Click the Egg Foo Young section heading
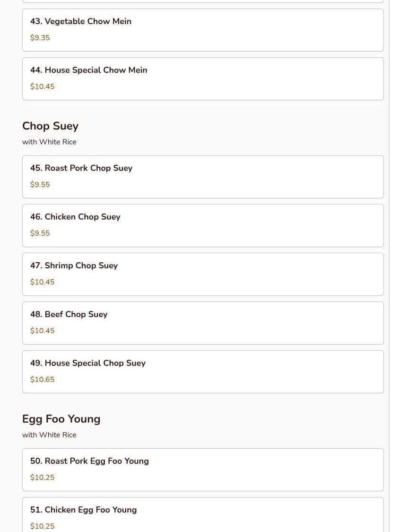399x532 pixels. (x=61, y=419)
